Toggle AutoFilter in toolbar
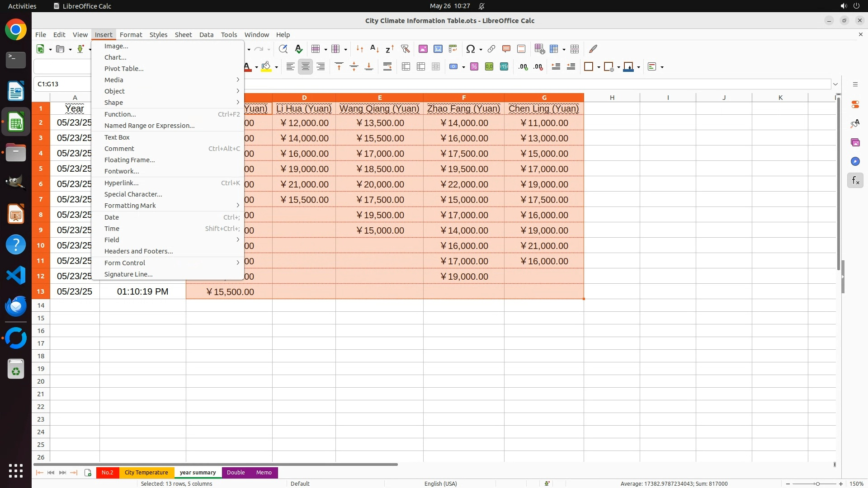Image resolution: width=868 pixels, height=488 pixels. click(405, 49)
